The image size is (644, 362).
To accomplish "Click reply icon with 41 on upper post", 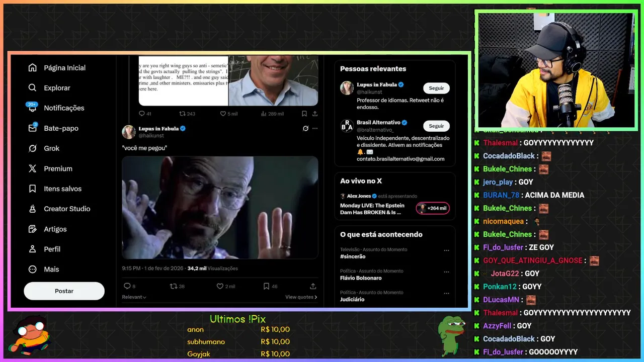I will [x=142, y=114].
